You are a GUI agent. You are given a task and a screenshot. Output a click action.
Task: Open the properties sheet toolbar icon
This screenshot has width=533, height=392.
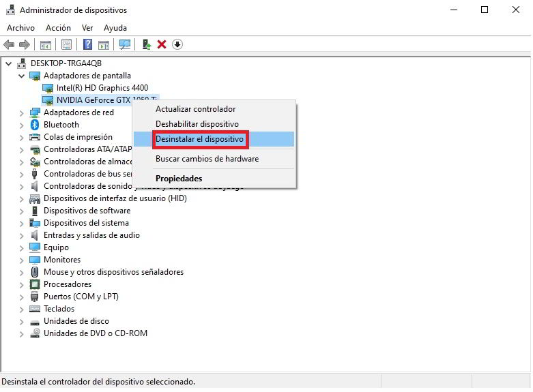pos(67,44)
